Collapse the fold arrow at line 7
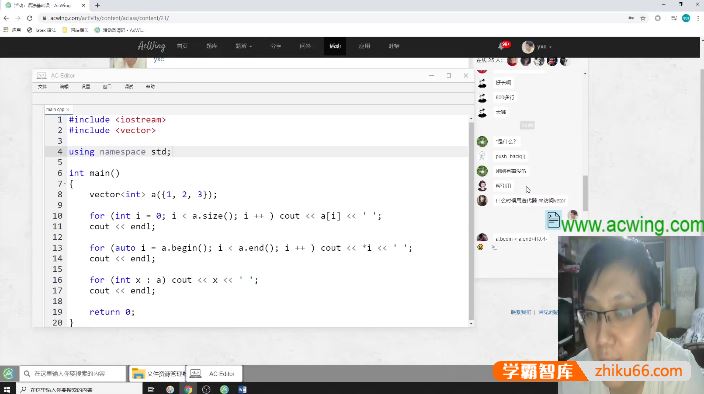The width and height of the screenshot is (704, 394). (x=65, y=184)
